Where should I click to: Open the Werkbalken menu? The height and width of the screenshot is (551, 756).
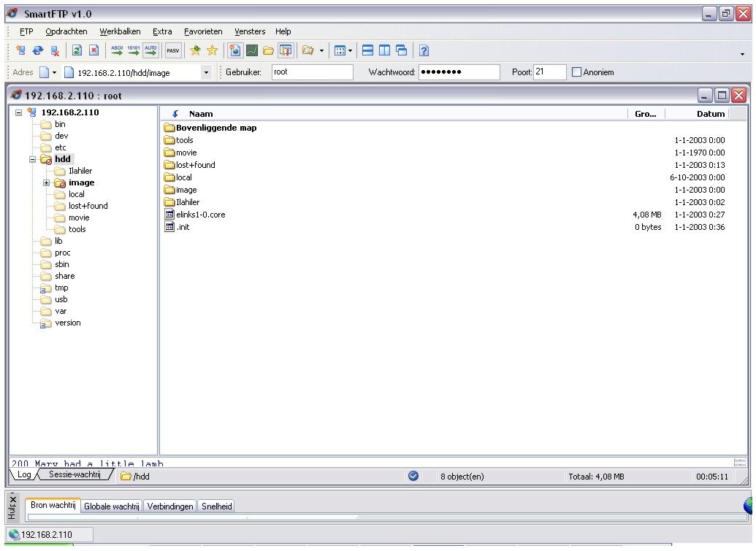[120, 32]
